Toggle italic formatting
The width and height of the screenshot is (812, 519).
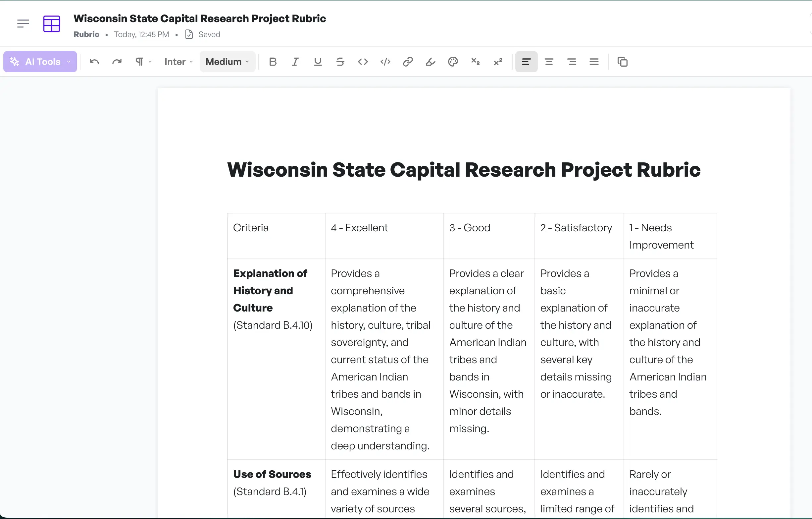[x=295, y=62]
